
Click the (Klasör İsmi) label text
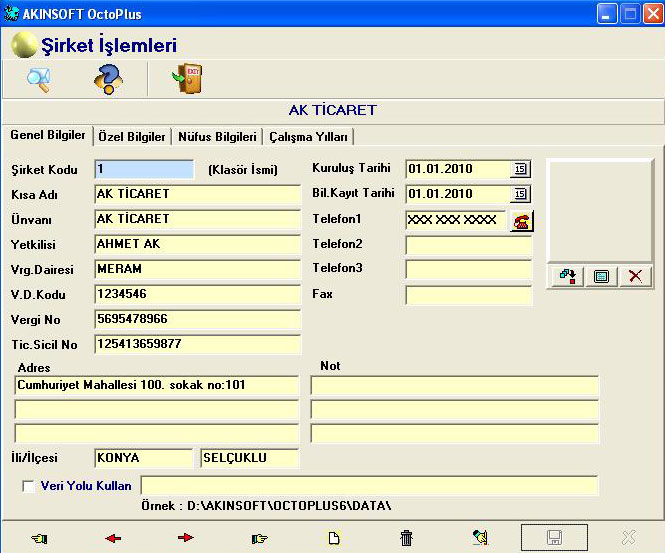coord(243,170)
